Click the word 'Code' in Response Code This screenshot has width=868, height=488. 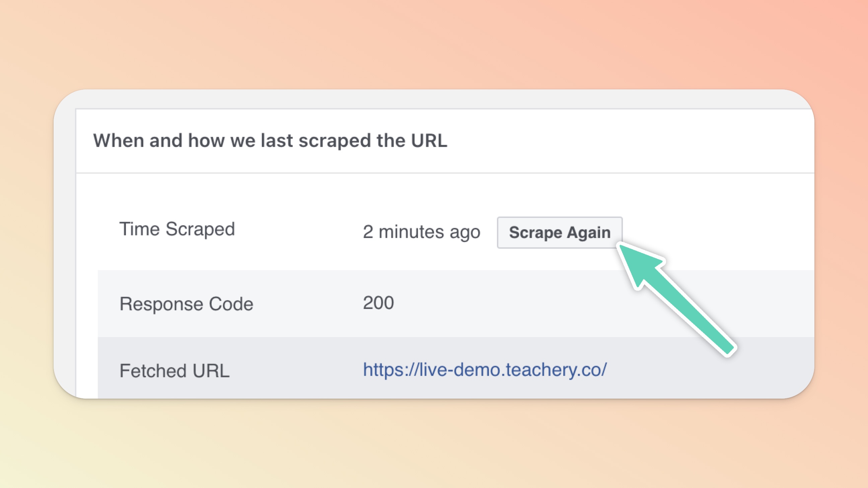231,304
